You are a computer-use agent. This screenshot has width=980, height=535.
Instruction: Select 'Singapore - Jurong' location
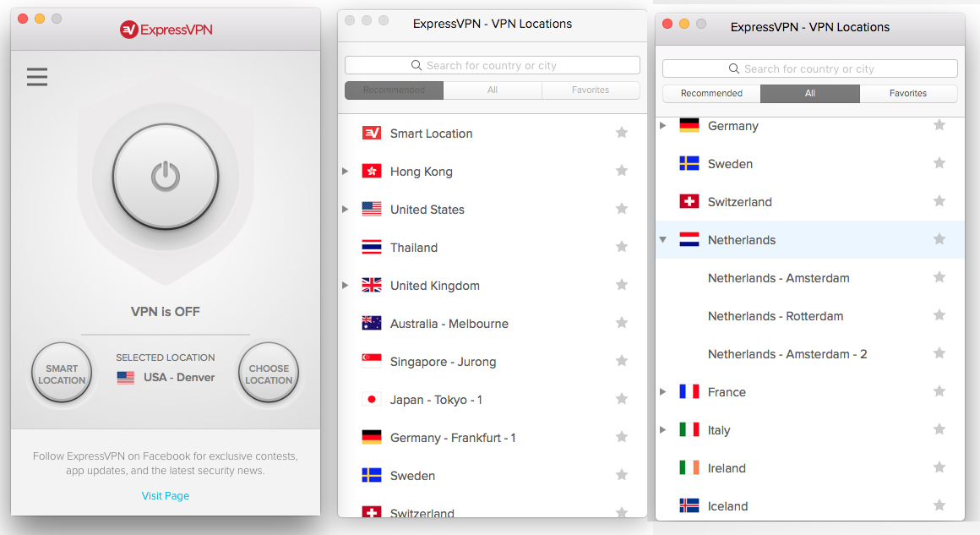click(x=444, y=362)
